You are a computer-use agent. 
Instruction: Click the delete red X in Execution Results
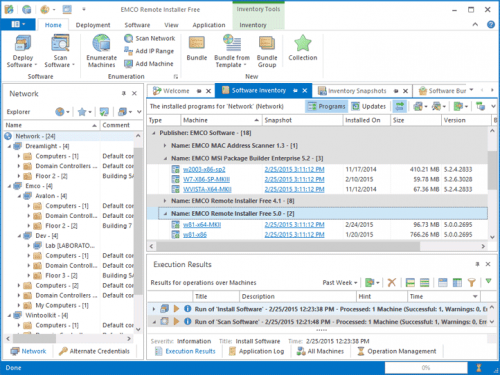pos(392,283)
